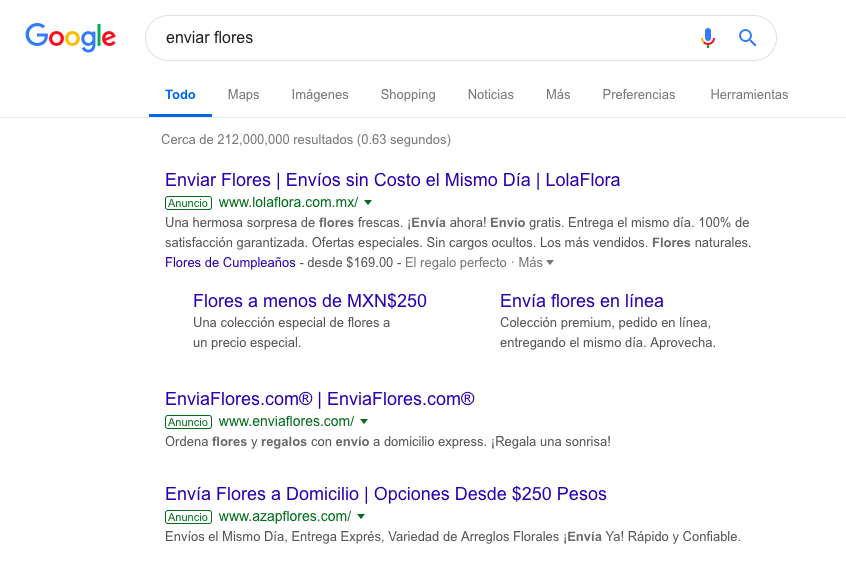Open the EnviaFlores.com ad title
846x567 pixels.
[319, 399]
